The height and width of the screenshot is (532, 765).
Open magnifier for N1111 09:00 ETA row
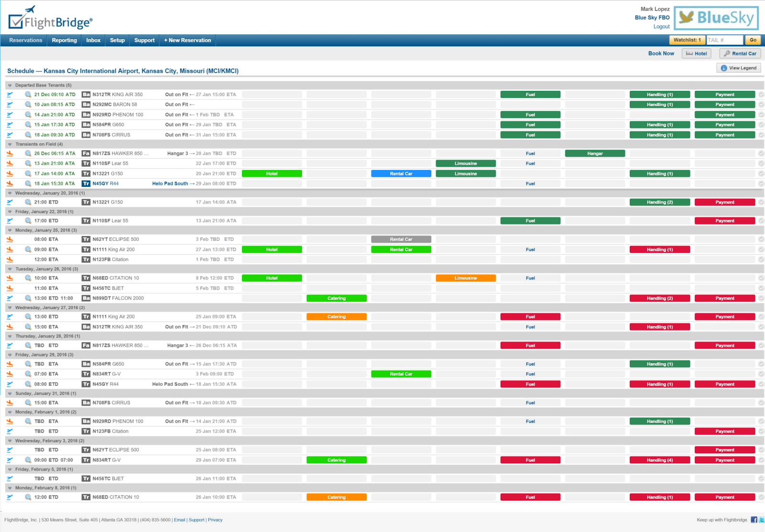[x=28, y=250]
